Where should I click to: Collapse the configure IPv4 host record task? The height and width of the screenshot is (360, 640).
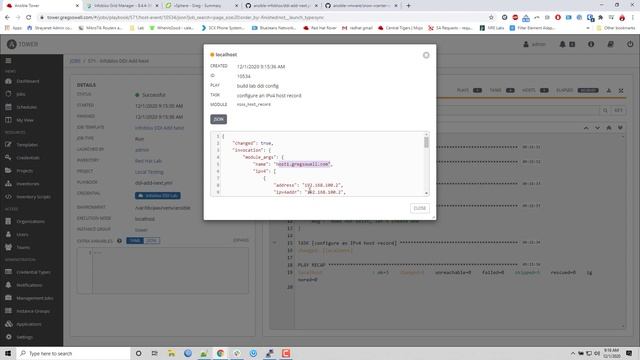(274, 243)
